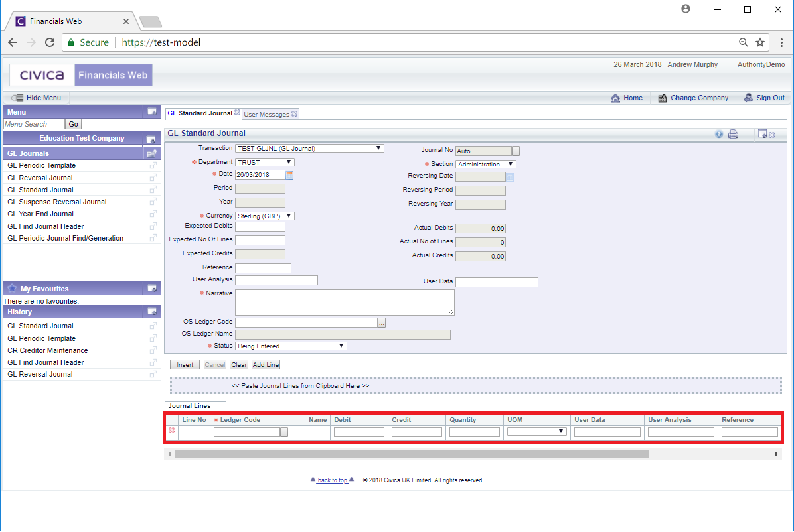
Task: Collapse the Menu panel using its header icon
Action: click(152, 112)
